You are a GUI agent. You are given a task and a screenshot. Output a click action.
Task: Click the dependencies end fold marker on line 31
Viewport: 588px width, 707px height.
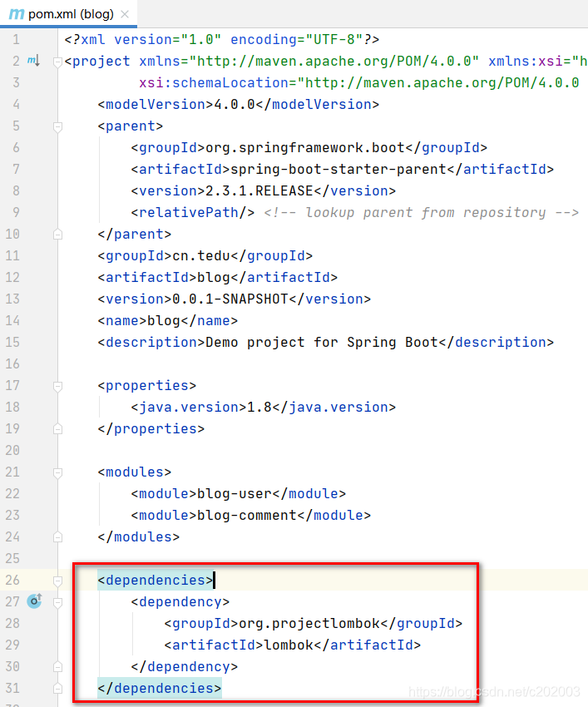point(57,689)
